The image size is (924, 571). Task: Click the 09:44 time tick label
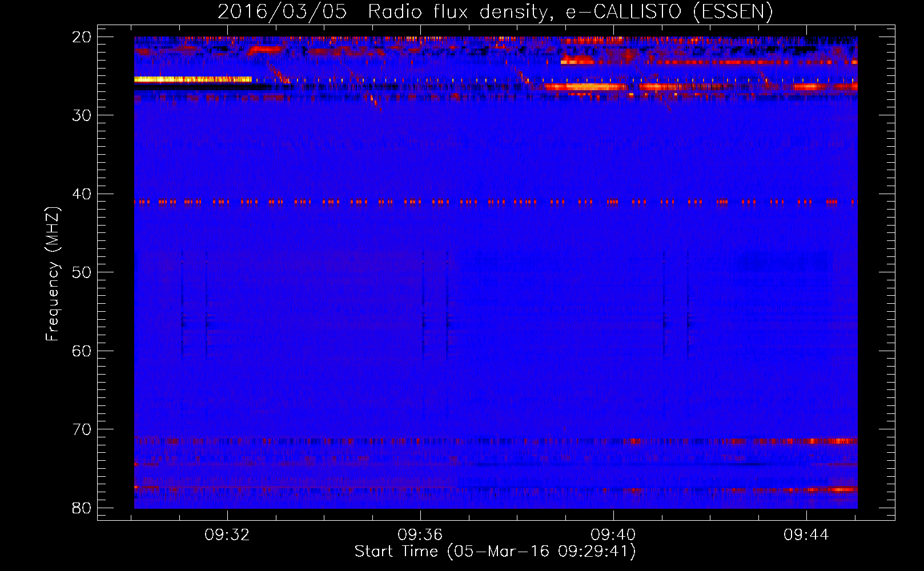(x=806, y=535)
